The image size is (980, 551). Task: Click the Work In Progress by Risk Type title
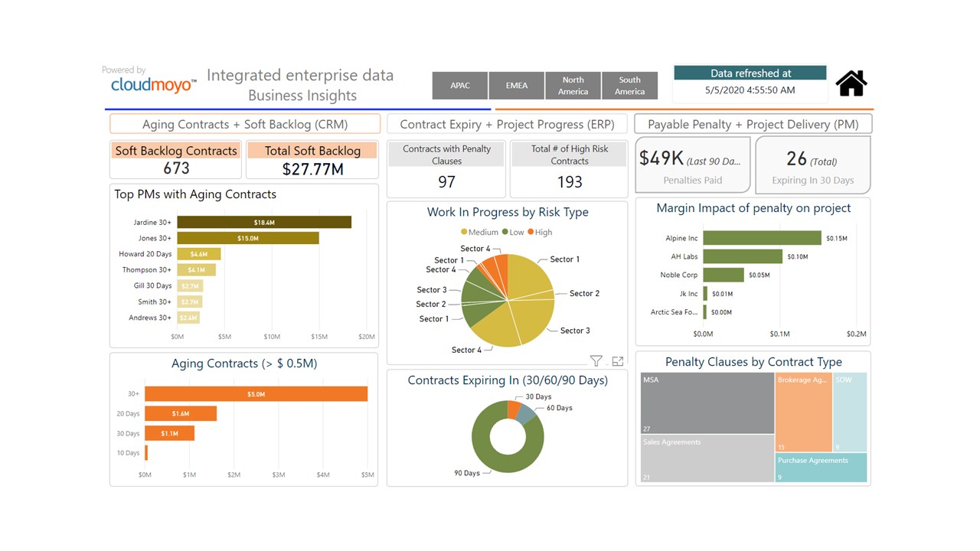pyautogui.click(x=508, y=212)
